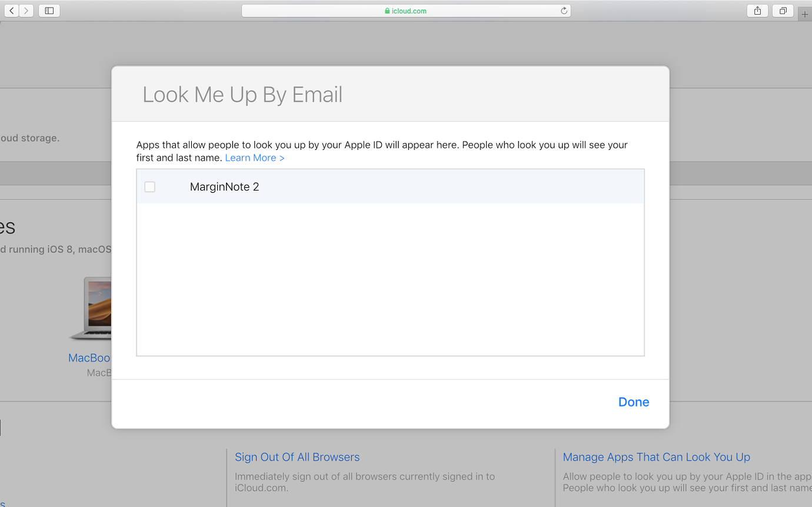The image size is (812, 507).
Task: Show all tabs overview icon
Action: [783, 11]
